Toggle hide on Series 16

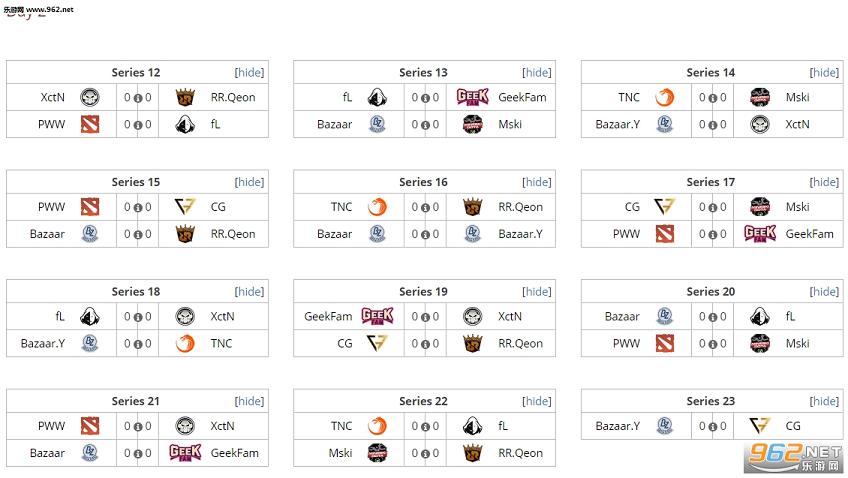pyautogui.click(x=537, y=182)
